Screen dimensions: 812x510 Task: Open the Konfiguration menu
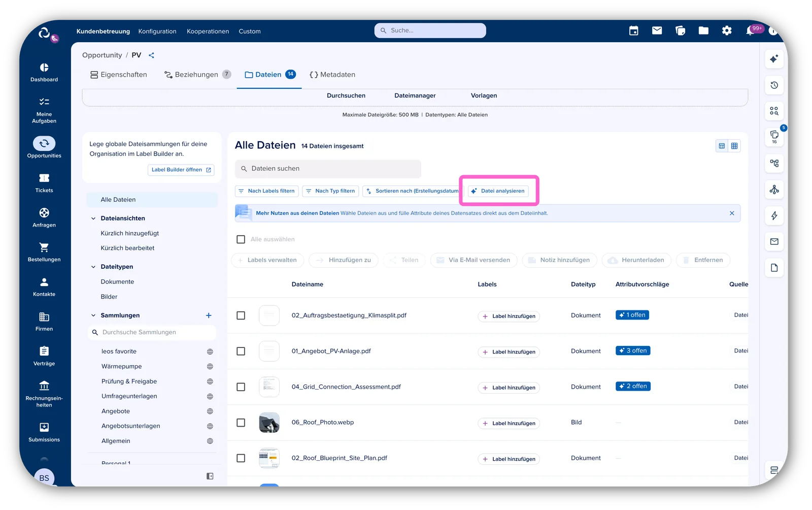[x=157, y=31]
